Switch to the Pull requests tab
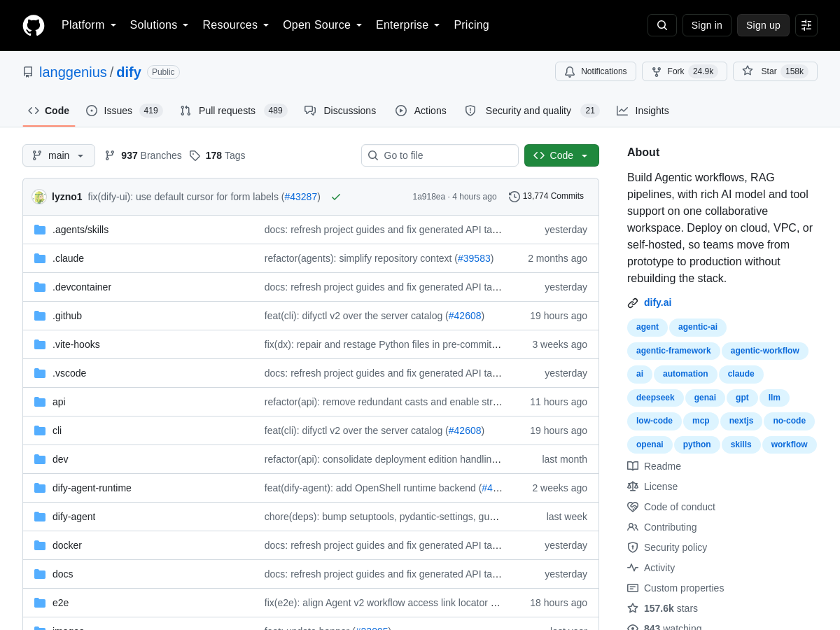This screenshot has width=840, height=630. tap(233, 111)
